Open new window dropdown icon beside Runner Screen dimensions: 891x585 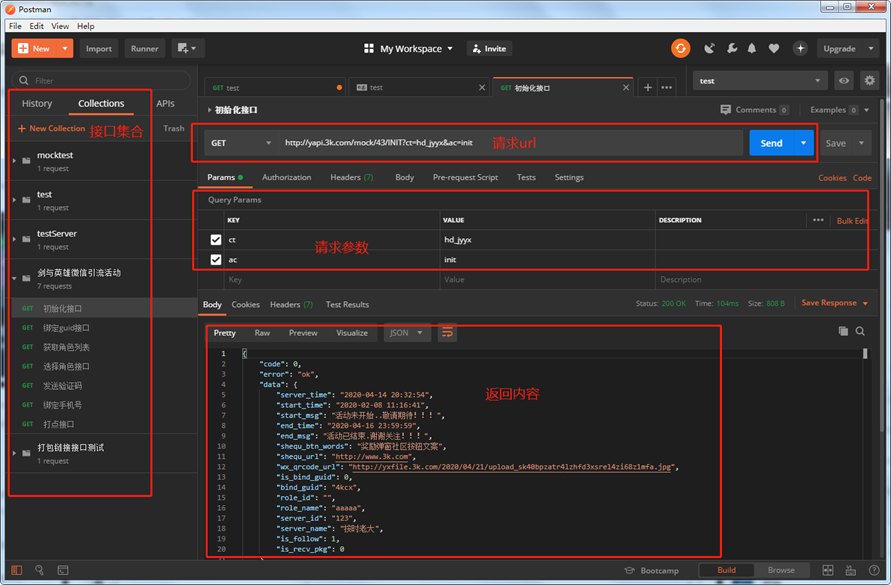[x=187, y=48]
